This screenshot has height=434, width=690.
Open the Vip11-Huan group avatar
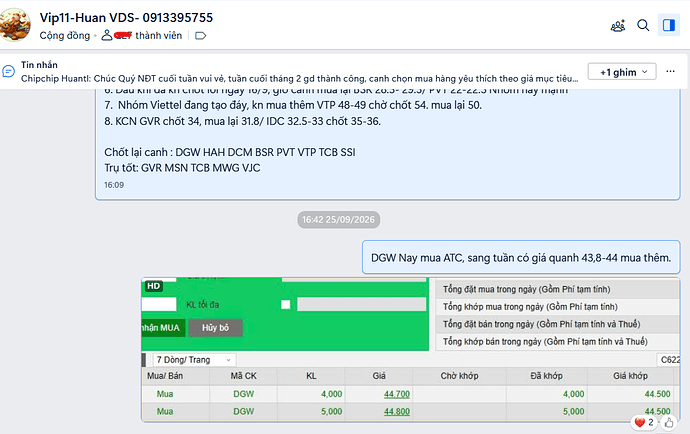pyautogui.click(x=15, y=24)
